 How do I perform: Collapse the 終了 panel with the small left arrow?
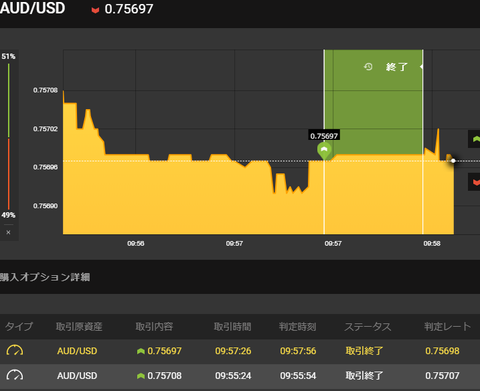tap(421, 67)
